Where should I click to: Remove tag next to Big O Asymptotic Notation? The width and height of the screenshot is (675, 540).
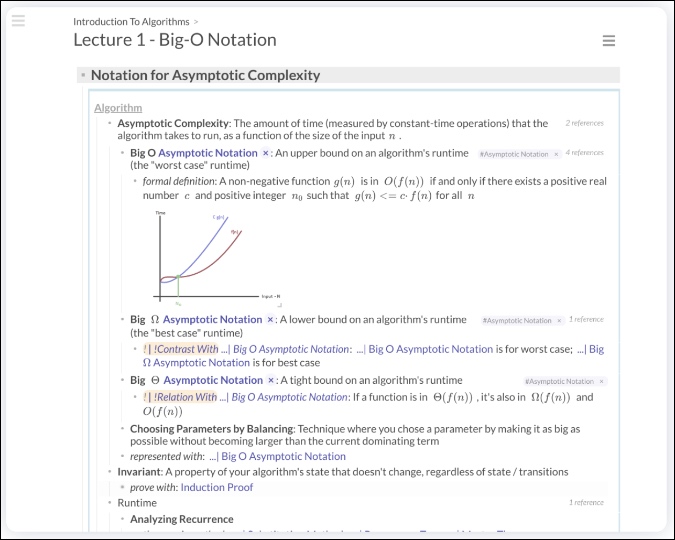pyautogui.click(x=266, y=153)
